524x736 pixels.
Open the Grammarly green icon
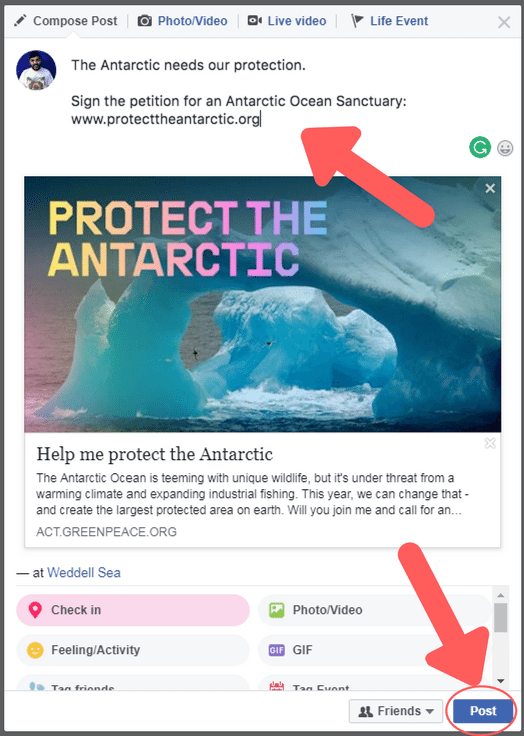pyautogui.click(x=480, y=147)
